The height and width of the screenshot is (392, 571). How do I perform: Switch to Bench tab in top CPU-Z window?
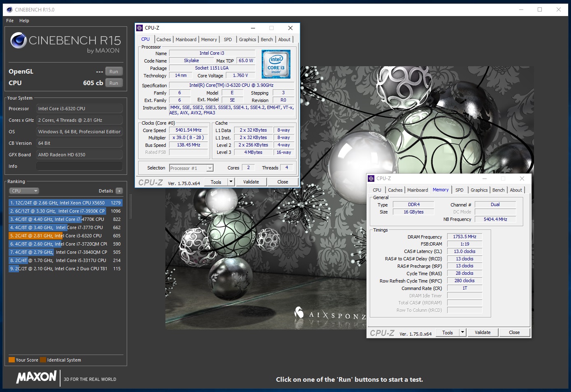click(267, 39)
